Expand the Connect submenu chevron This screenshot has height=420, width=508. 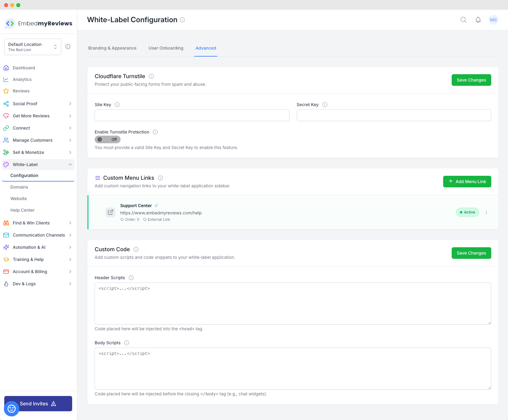pyautogui.click(x=70, y=128)
